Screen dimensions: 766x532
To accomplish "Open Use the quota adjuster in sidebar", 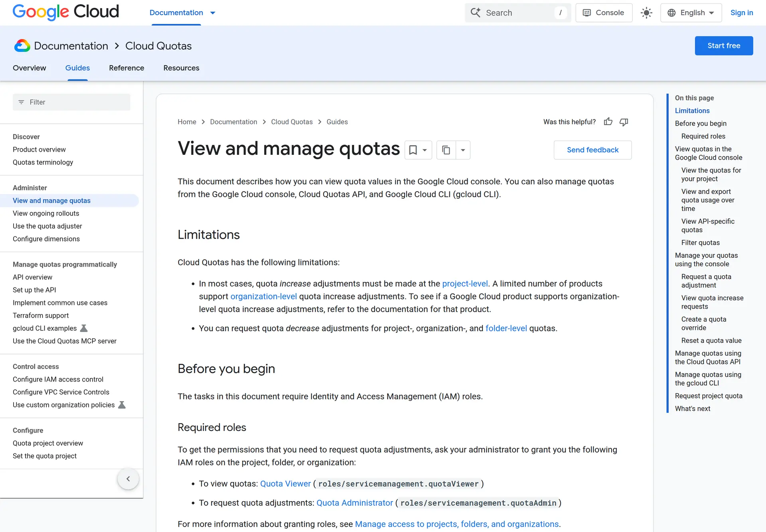I will pos(47,226).
